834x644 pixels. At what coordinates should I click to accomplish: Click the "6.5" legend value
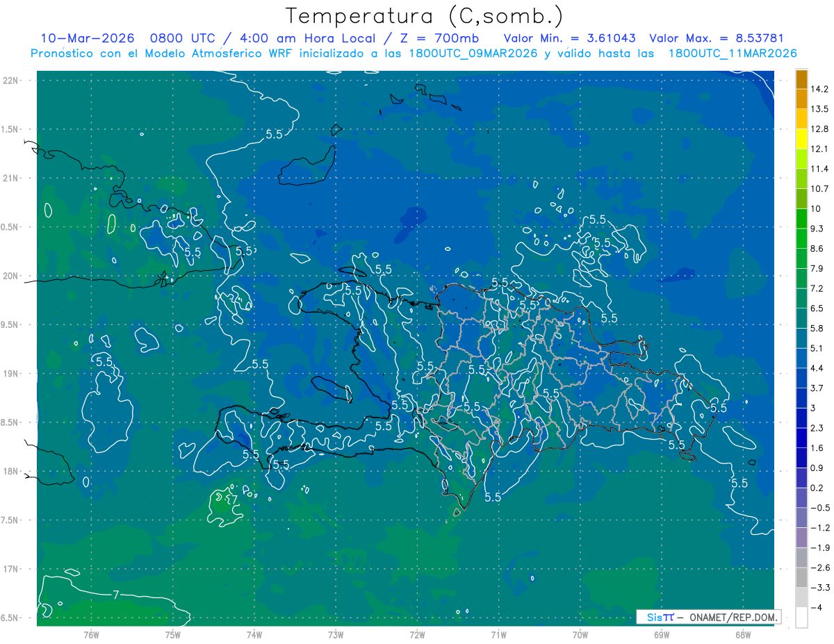point(819,308)
